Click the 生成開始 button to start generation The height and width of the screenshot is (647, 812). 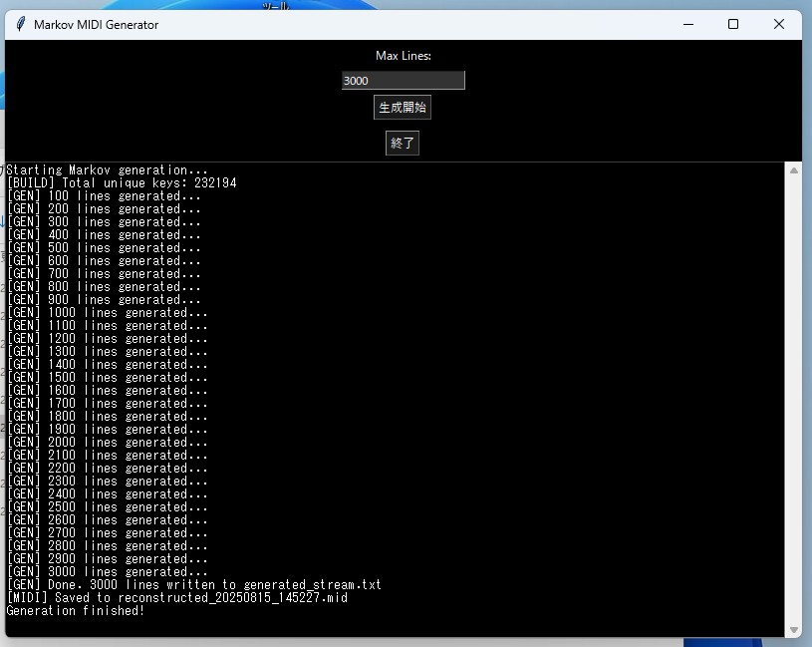(x=403, y=108)
